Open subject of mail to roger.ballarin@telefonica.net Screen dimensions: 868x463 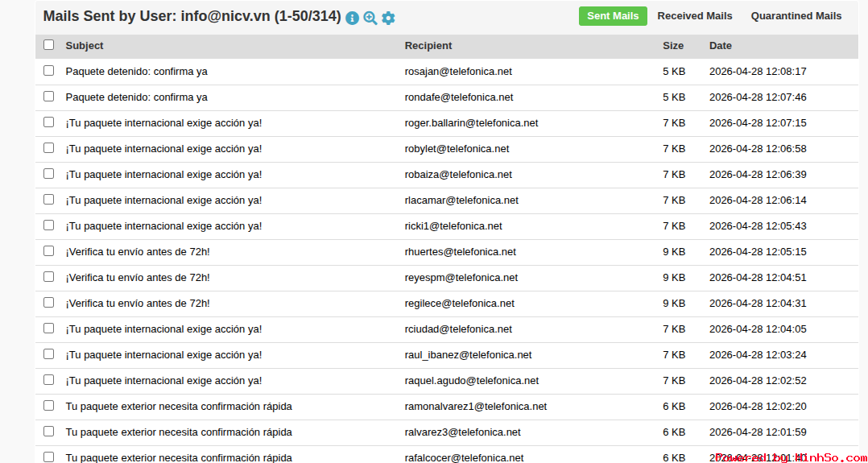tap(163, 123)
